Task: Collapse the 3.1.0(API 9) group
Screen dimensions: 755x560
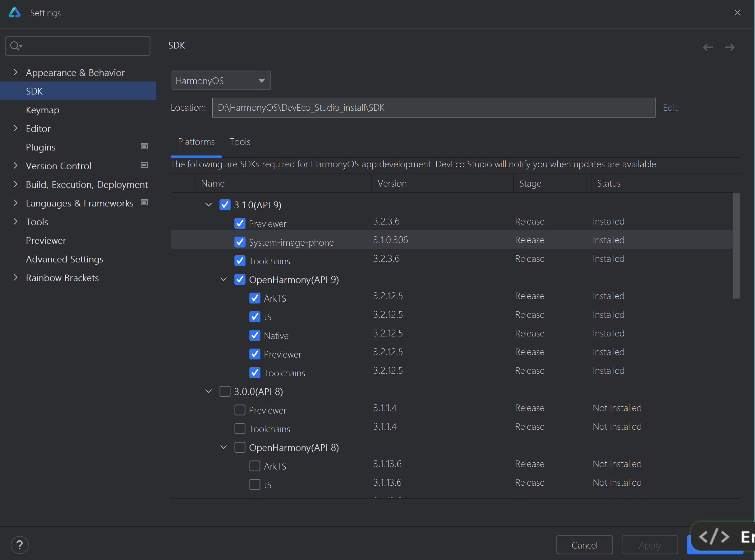Action: pos(208,205)
